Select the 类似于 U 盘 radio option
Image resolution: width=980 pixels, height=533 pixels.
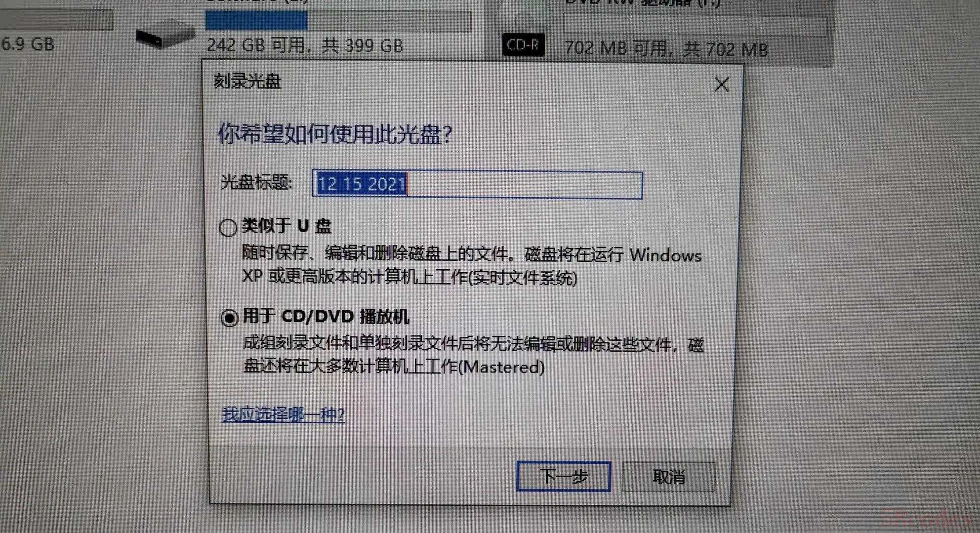pos(228,228)
